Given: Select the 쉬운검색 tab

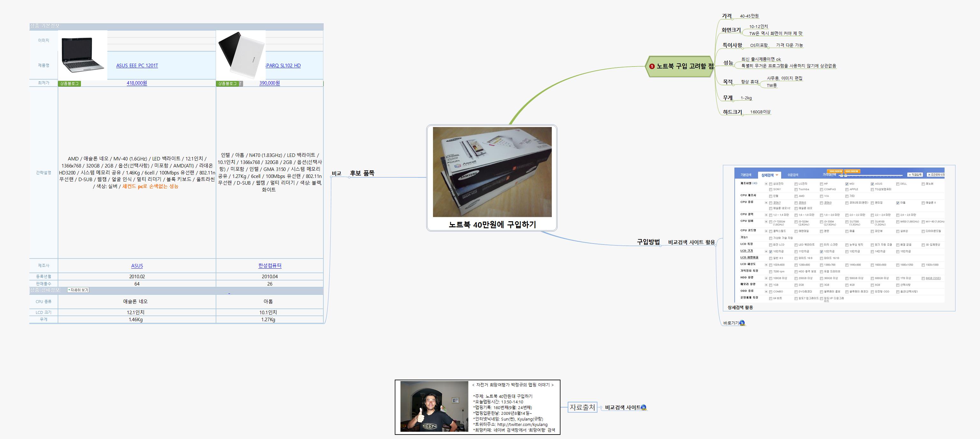Looking at the screenshot, I should [x=793, y=175].
